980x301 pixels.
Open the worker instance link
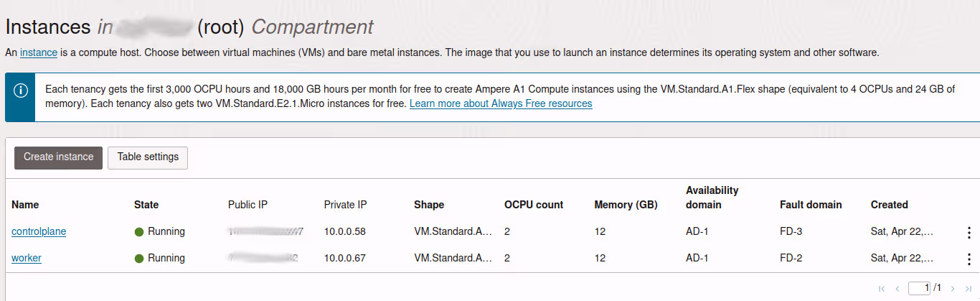27,259
